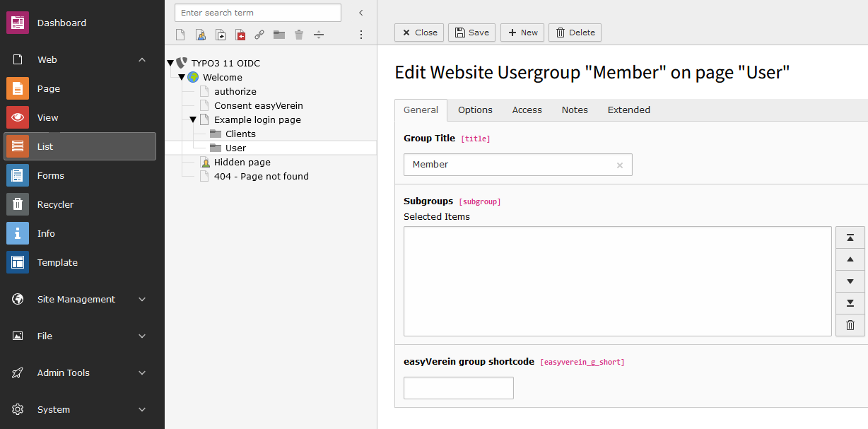The height and width of the screenshot is (429, 868).
Task: Select the authorize page in tree
Action: coord(235,91)
